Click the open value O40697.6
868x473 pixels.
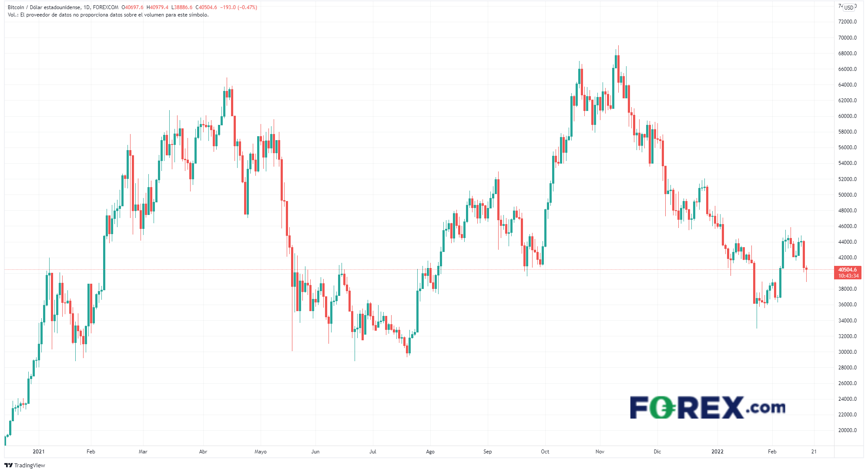pos(133,7)
